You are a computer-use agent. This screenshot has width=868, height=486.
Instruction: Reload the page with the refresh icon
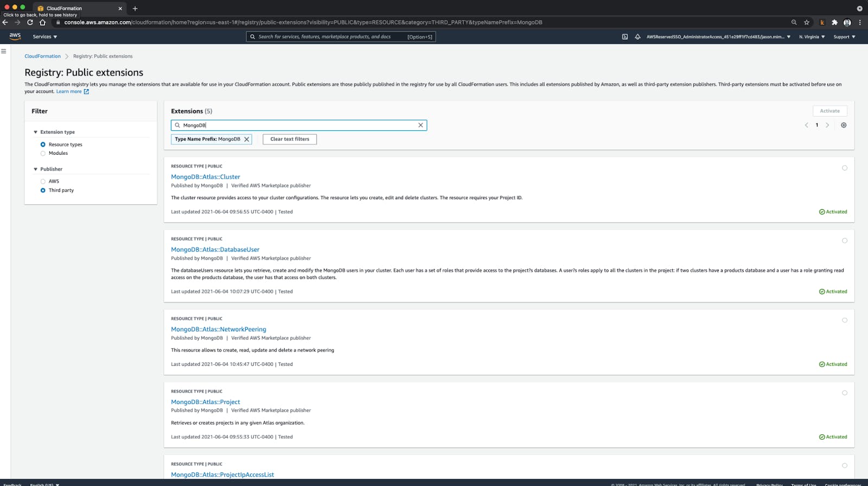[x=30, y=22]
